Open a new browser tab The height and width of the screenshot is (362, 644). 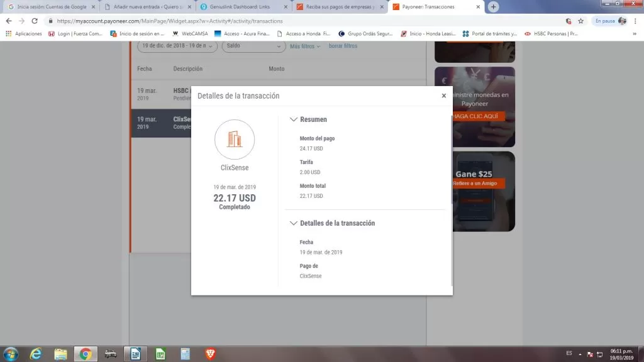tap(493, 7)
